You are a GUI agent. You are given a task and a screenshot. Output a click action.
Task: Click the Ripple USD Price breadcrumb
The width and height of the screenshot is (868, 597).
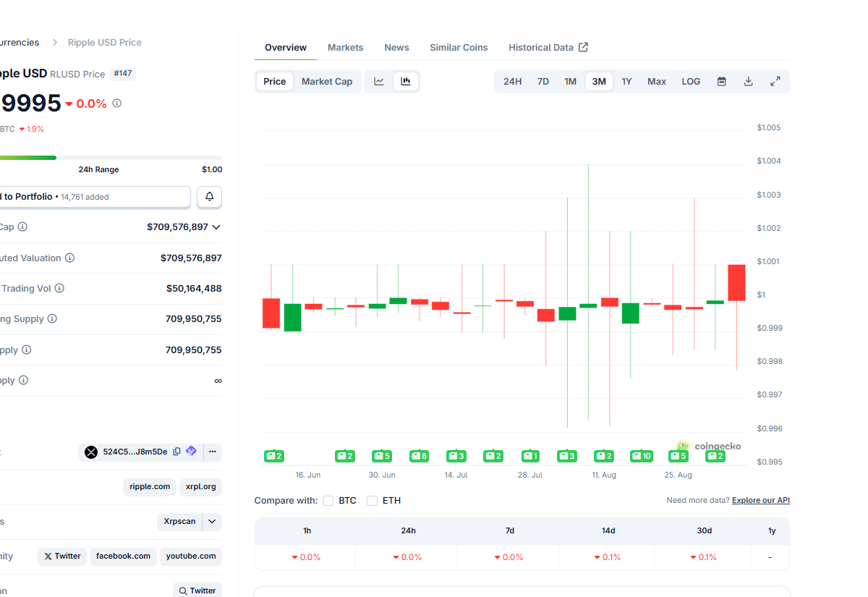105,42
